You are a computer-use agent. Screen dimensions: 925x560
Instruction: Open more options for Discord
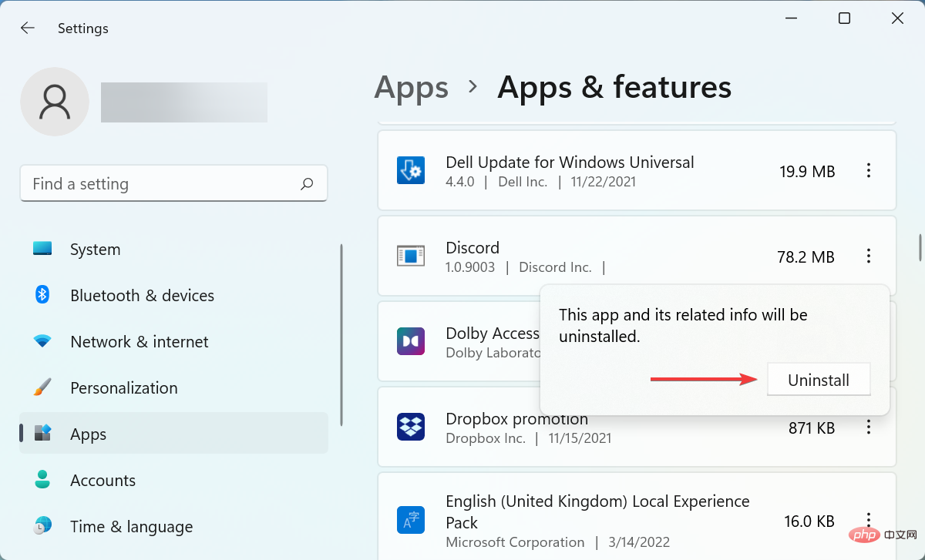pyautogui.click(x=869, y=257)
